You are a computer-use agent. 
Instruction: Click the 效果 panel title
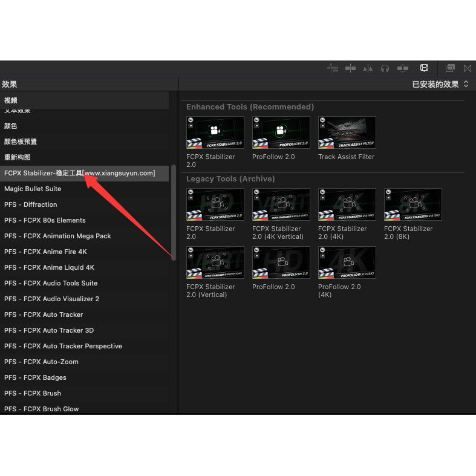coord(10,85)
